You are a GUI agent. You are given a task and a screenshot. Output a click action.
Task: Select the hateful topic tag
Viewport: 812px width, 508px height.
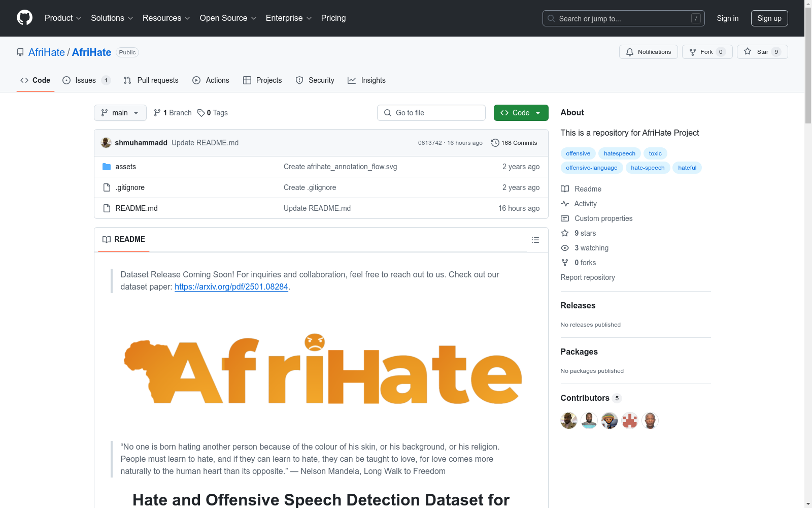coord(687,168)
